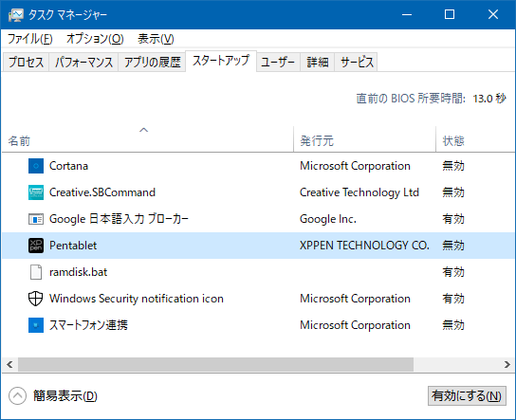This screenshot has width=516, height=420.
Task: Click the 有効 status for ramdisk.bat
Action: click(453, 272)
